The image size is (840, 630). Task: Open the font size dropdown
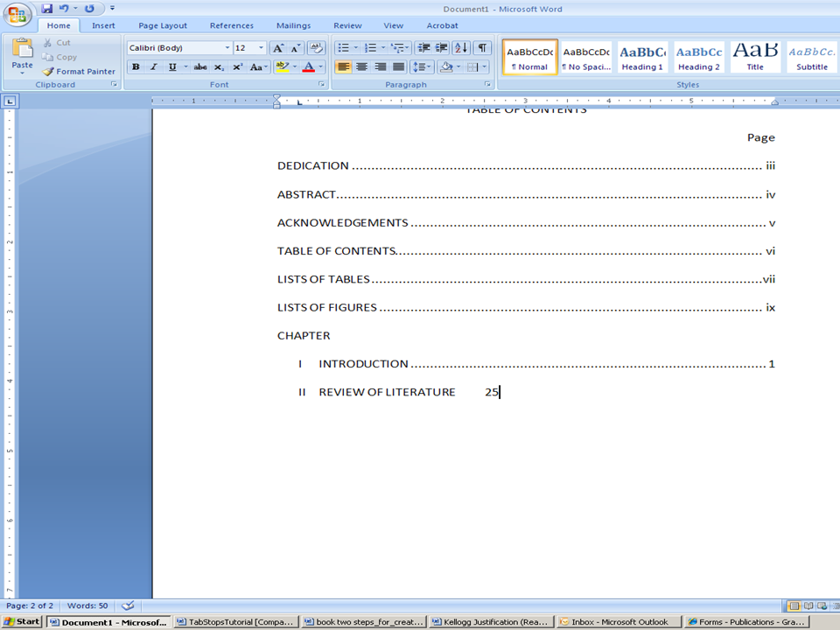pyautogui.click(x=262, y=48)
